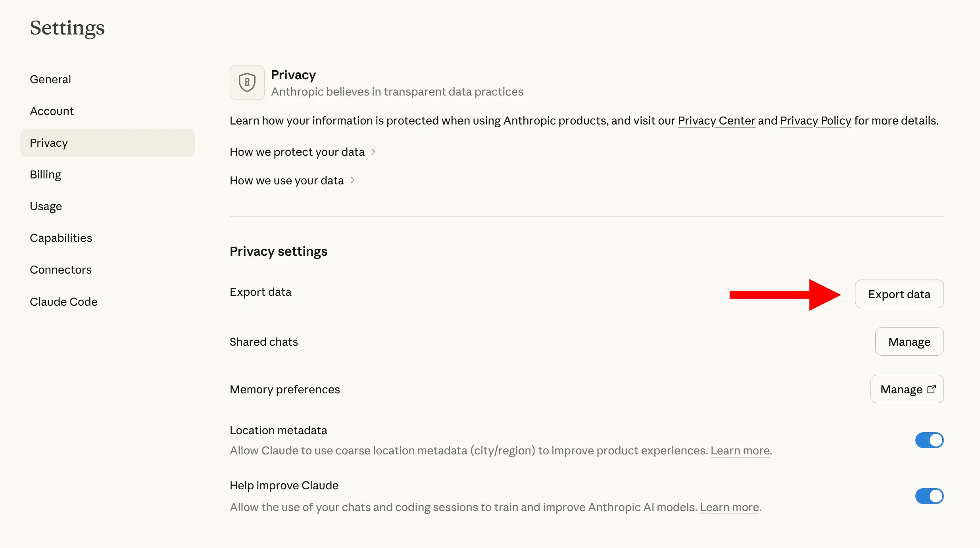Open the Connectors settings page
The width and height of the screenshot is (980, 548).
60,270
